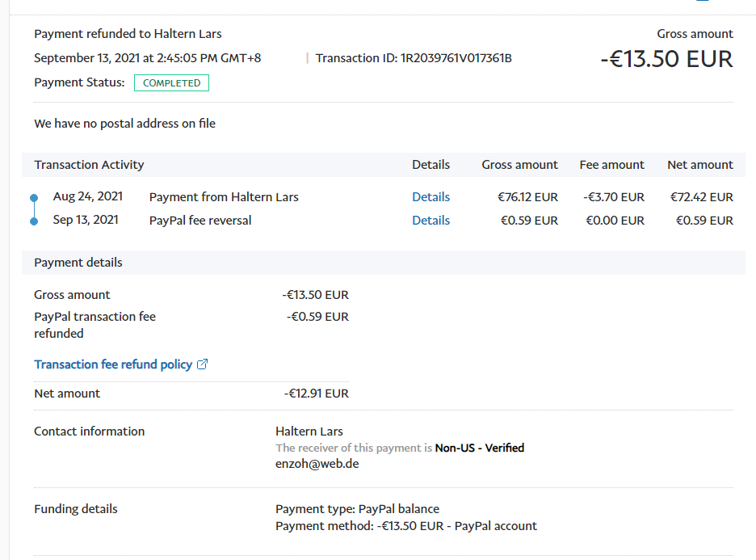756x560 pixels.
Task: Open the Transaction fee refund policy link
Action: pyautogui.click(x=113, y=364)
